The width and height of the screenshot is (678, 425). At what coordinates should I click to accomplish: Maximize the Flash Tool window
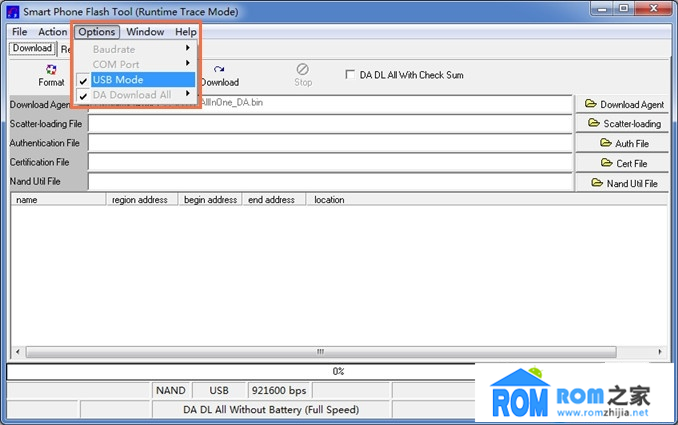(624, 9)
